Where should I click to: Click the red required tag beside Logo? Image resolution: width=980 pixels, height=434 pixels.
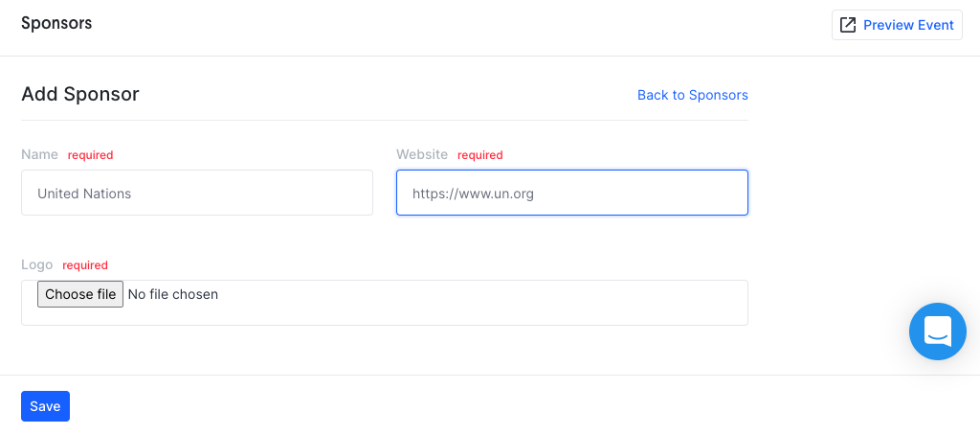85,265
